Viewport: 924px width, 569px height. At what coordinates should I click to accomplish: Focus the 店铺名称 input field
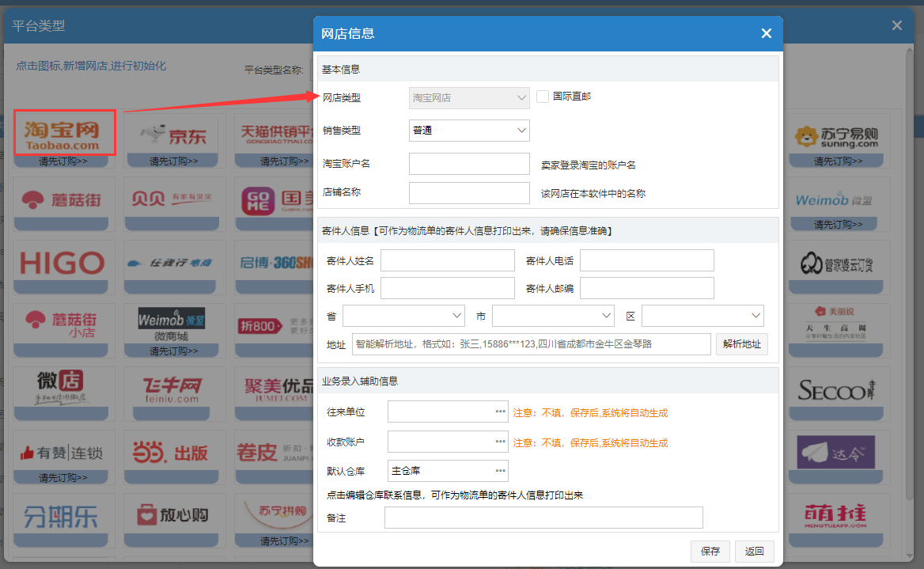469,193
